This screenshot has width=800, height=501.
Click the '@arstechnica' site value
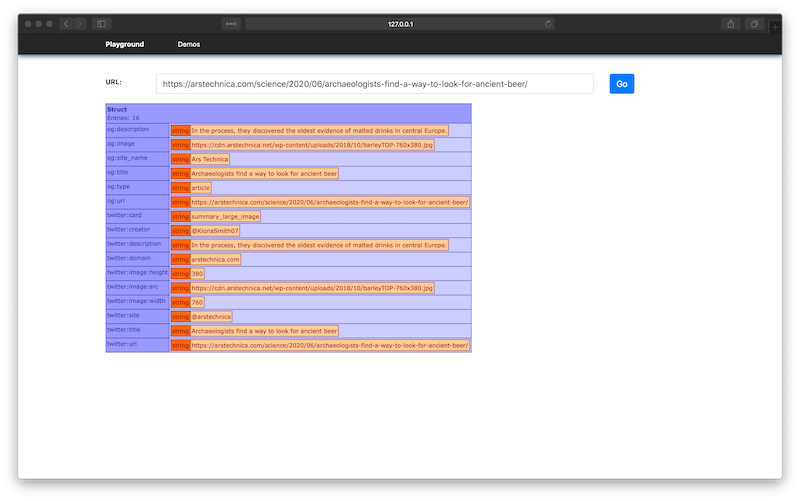211,316
